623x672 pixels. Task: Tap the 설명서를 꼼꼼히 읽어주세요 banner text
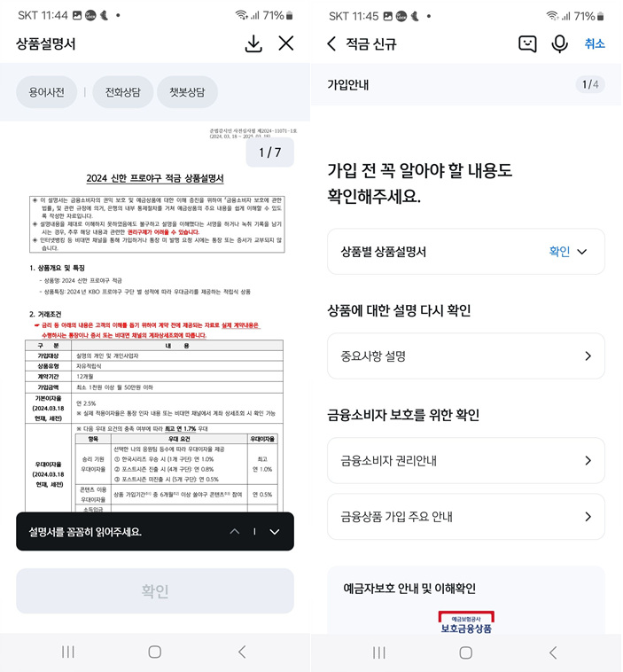tap(85, 532)
